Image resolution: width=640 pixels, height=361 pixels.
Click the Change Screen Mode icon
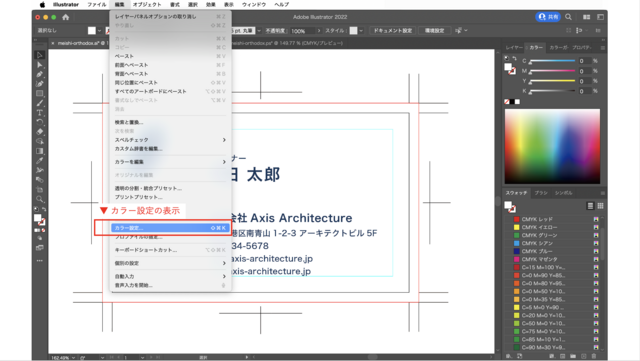(x=40, y=247)
